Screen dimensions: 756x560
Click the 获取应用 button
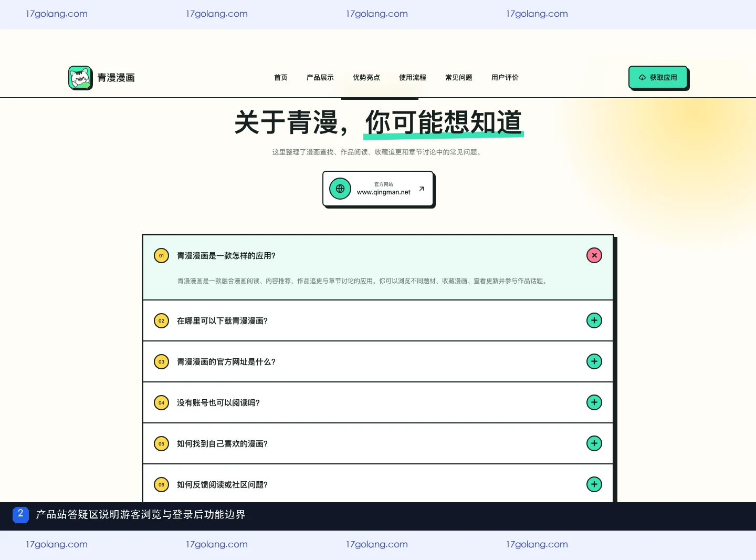tap(658, 78)
